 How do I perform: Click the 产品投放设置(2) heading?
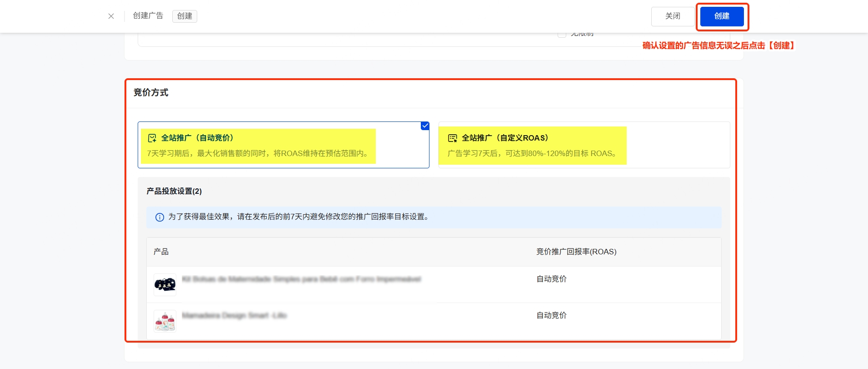point(174,191)
